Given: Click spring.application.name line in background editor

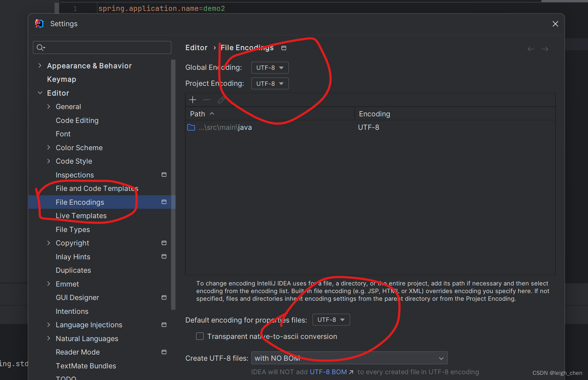Looking at the screenshot, I should 161,8.
